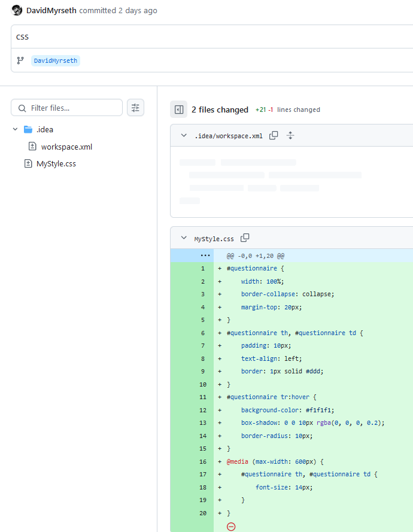Click line number 20 in diff
This screenshot has height=532, width=413.
pyautogui.click(x=203, y=513)
